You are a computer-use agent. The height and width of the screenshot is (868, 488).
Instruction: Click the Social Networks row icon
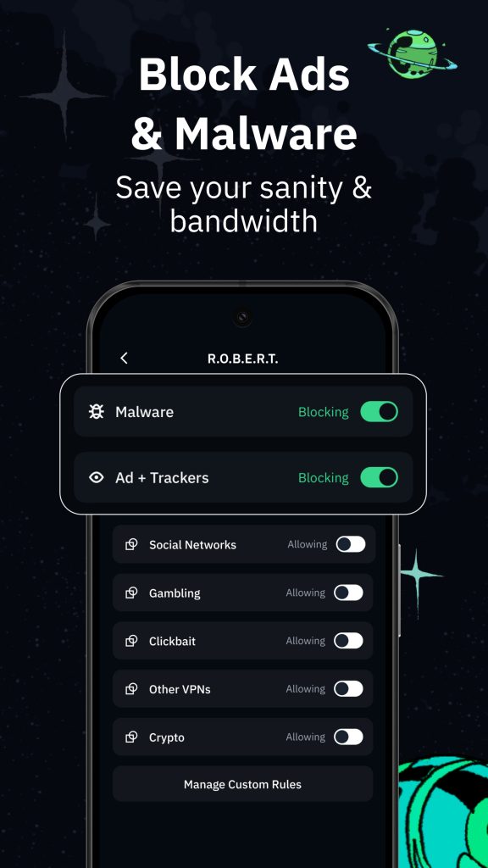131,544
